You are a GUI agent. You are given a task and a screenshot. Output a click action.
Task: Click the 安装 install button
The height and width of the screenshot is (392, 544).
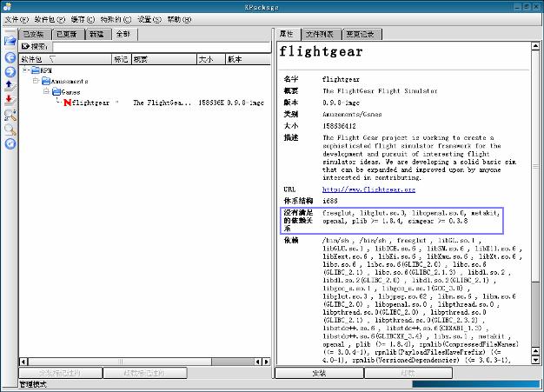tap(319, 373)
